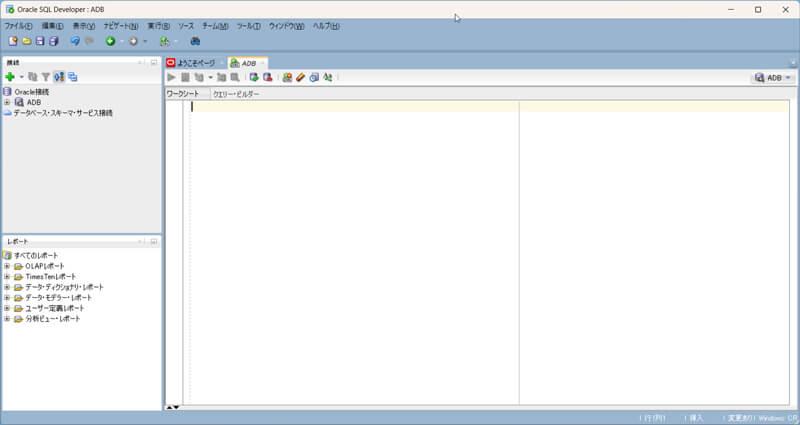Click the Rollback icon in worksheet toolbar

coord(267,78)
